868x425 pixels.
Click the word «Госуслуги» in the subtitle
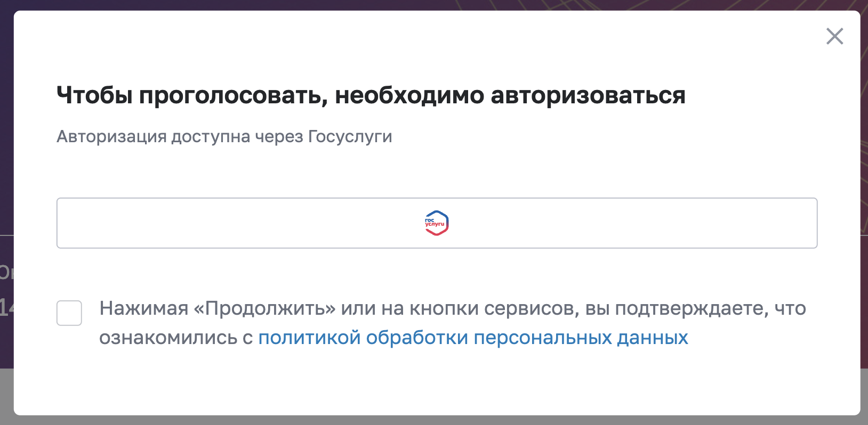(350, 137)
